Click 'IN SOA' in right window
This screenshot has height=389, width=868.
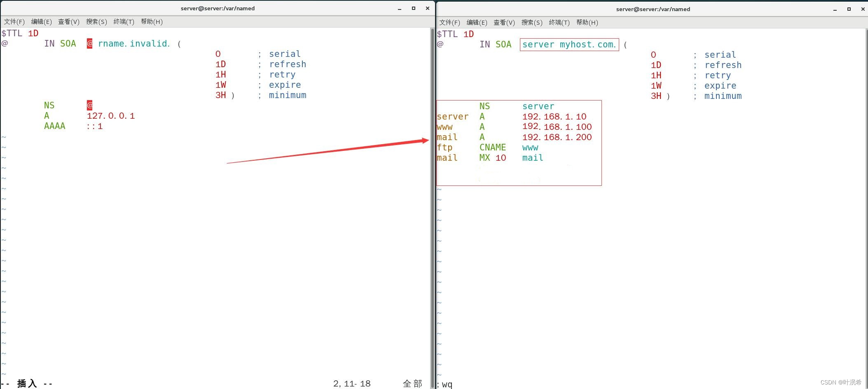[x=495, y=45]
